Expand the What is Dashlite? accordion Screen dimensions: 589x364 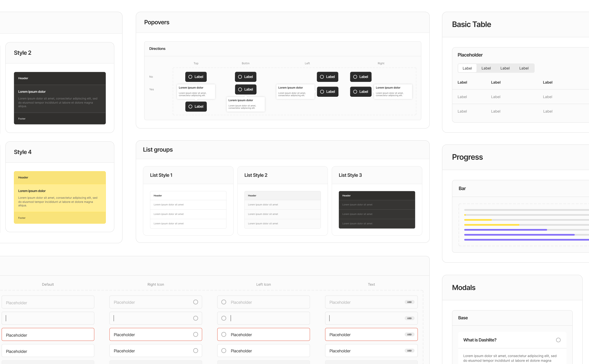(x=480, y=340)
